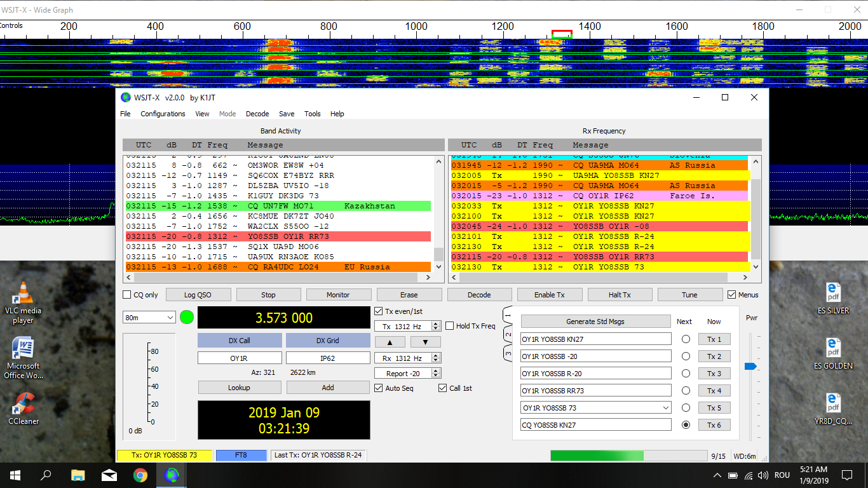Uncheck the Menus checkbox
The image size is (868, 488).
(732, 295)
